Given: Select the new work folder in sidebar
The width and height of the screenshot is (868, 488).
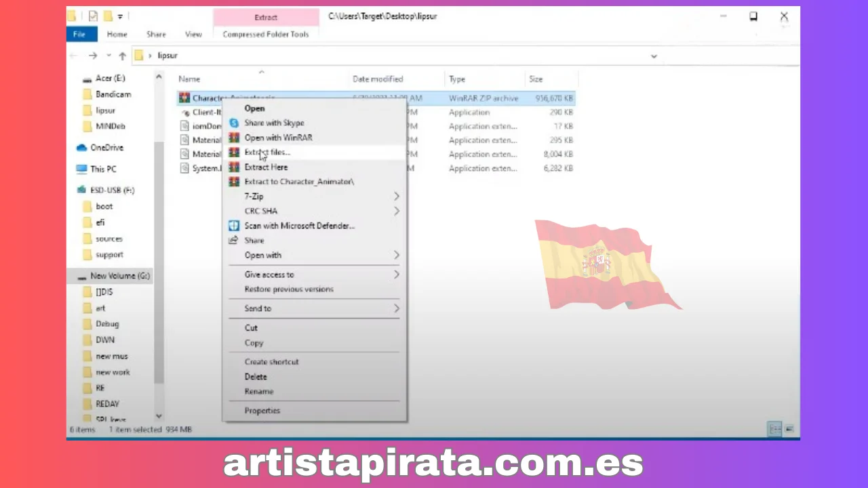Looking at the screenshot, I should pos(113,372).
